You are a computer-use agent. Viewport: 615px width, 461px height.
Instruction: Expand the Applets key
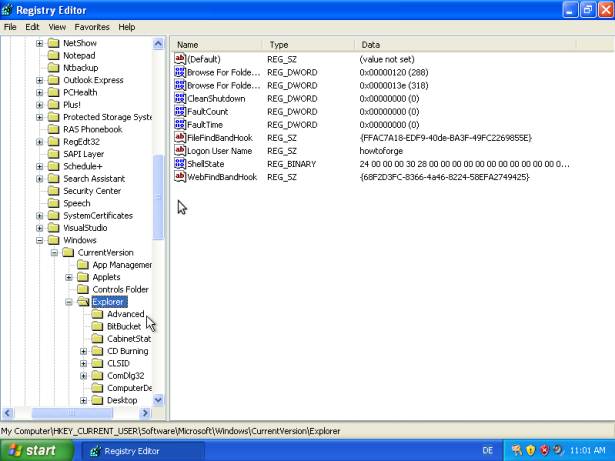click(x=69, y=277)
